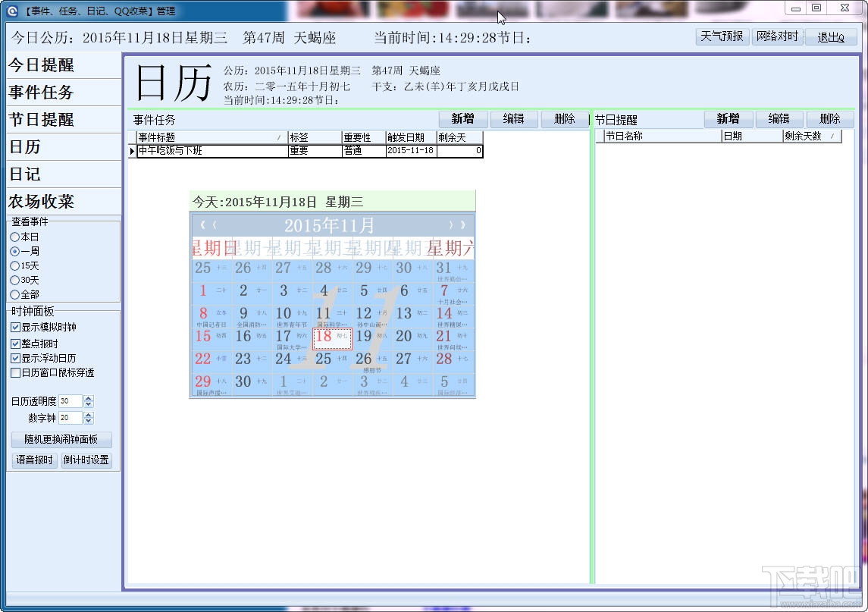This screenshot has width=868, height=612.
Task: Go to previous year with double-left arrow
Action: pos(202,225)
